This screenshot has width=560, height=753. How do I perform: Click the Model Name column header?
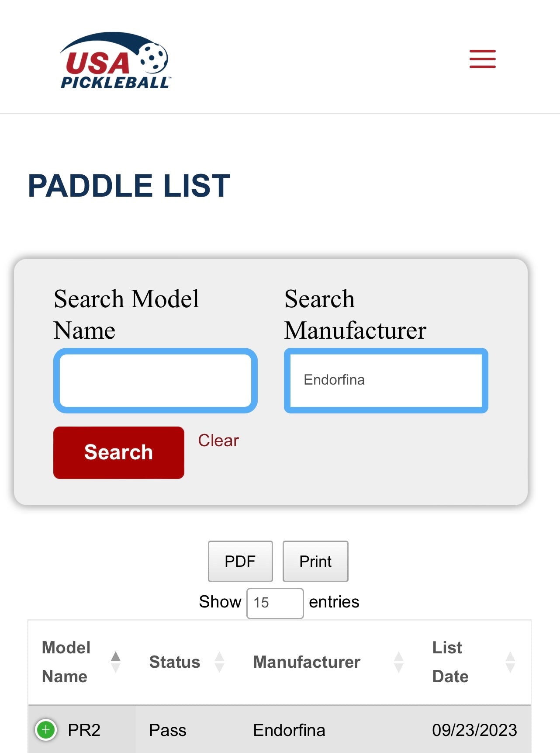coord(66,662)
